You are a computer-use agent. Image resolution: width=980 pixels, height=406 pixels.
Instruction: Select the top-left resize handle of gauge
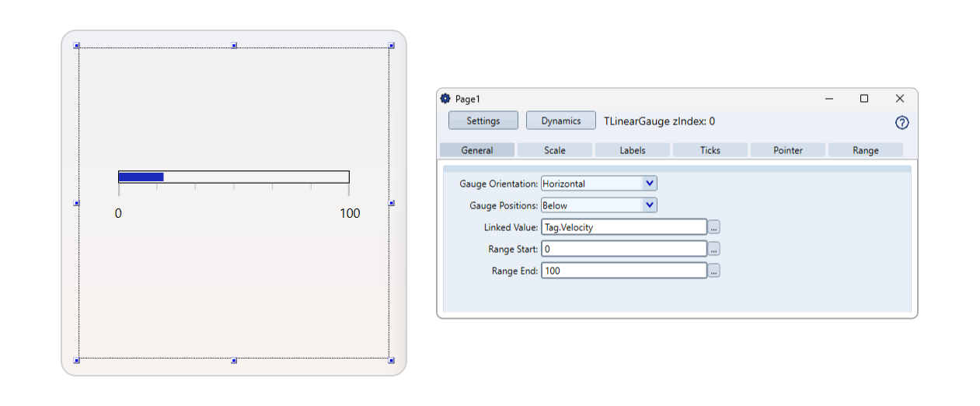point(76,46)
